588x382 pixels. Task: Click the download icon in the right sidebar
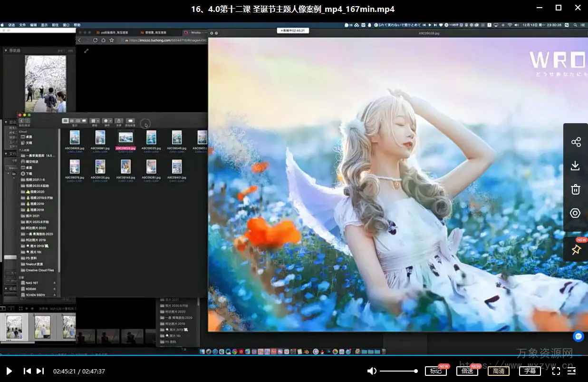click(575, 166)
